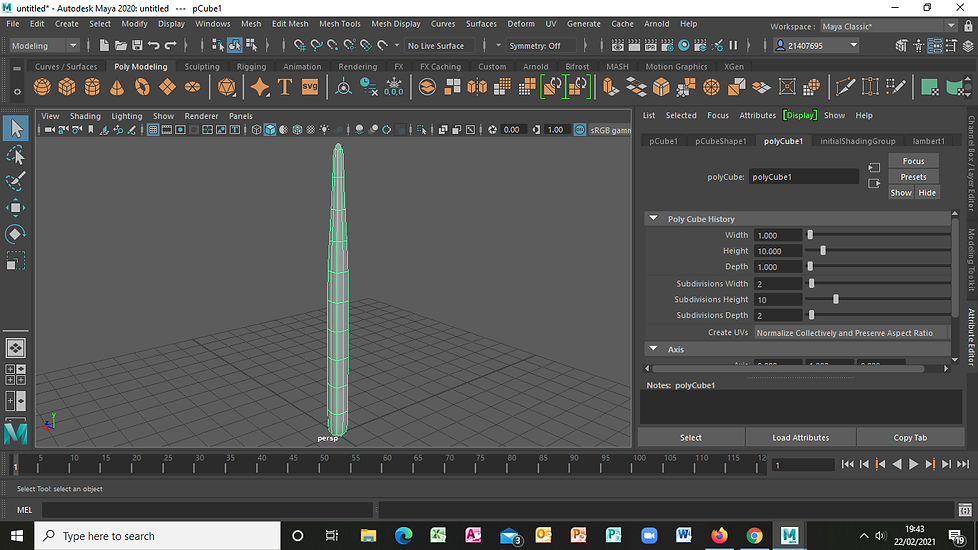Click the Polygon Type text tool icon
Viewport: 978px width, 550px height.
(284, 87)
